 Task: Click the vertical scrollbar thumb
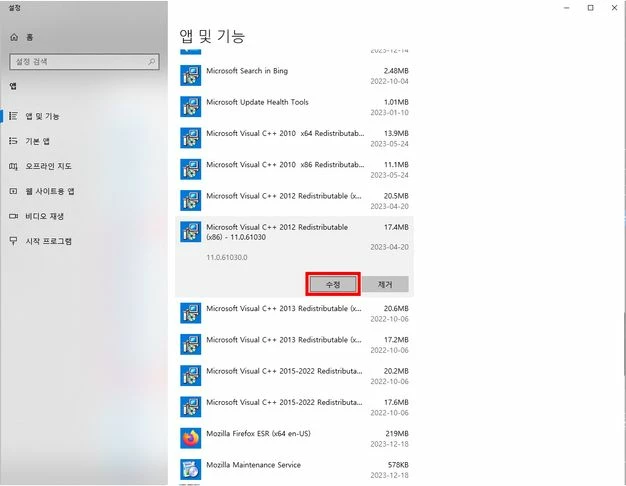(x=624, y=343)
